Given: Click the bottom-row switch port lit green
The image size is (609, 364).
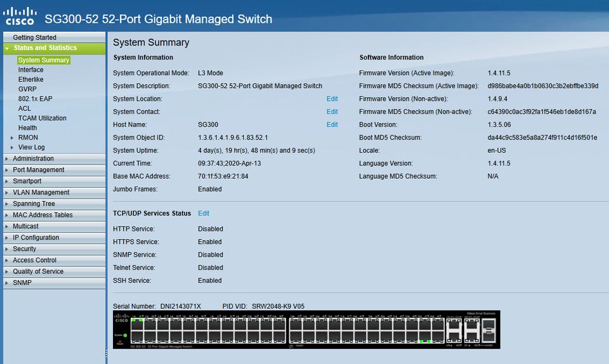Looking at the screenshot, I should tap(425, 337).
